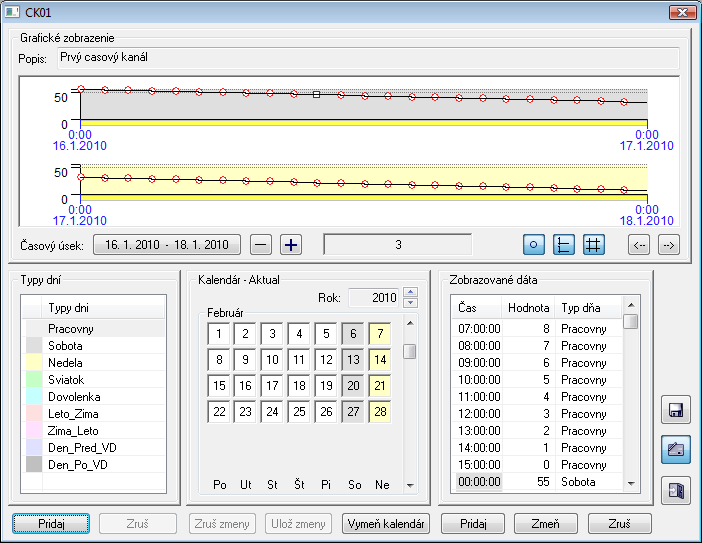
Task: Shift graph left with the back arrow
Action: click(x=639, y=245)
